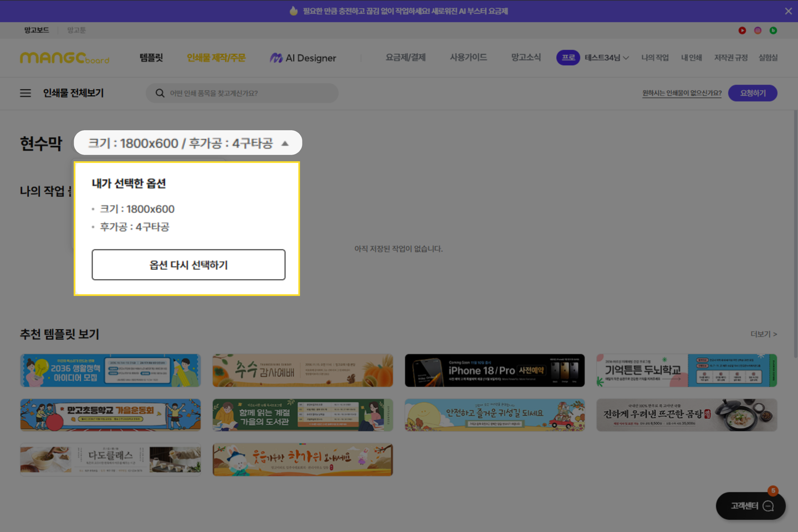798x532 pixels.
Task: Click the MANGO board logo
Action: [x=64, y=58]
